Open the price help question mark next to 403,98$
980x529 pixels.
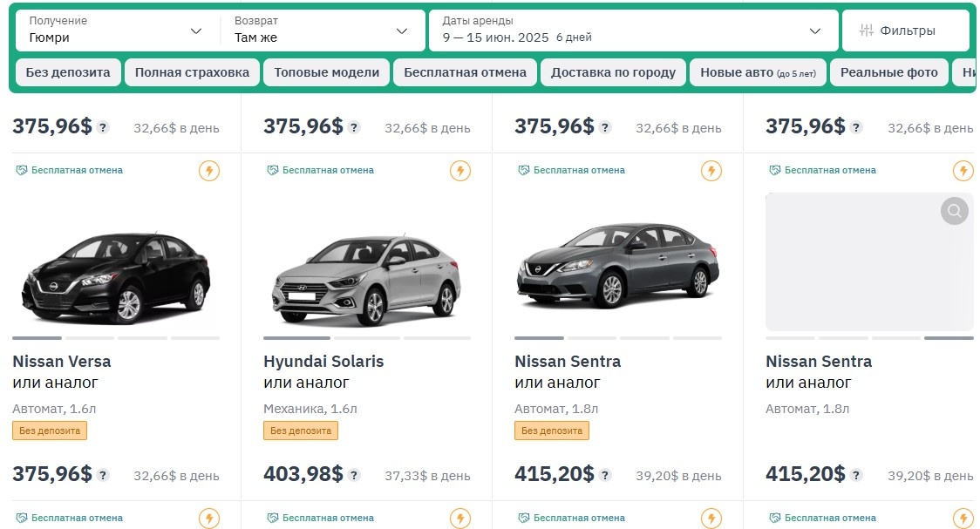coord(352,476)
